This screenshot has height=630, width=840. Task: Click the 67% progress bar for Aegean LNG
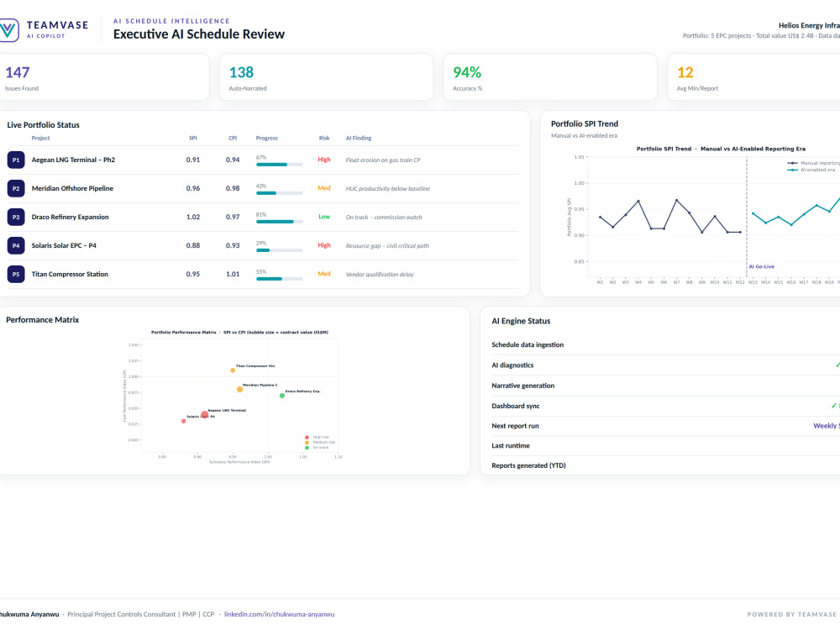point(280,165)
